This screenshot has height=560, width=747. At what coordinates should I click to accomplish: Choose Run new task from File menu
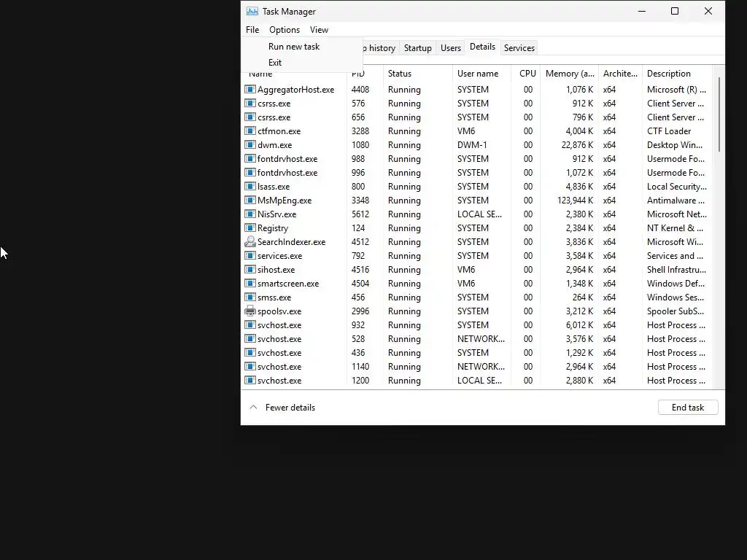pos(294,47)
